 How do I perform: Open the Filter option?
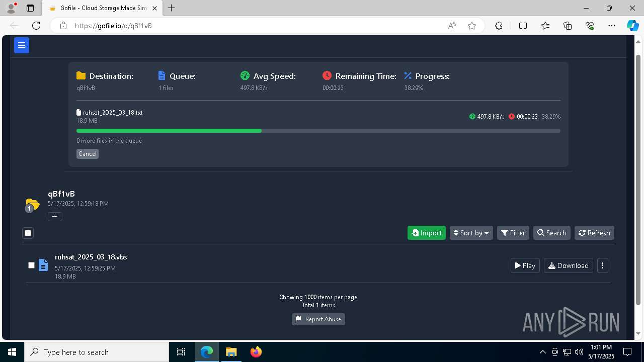[513, 233]
